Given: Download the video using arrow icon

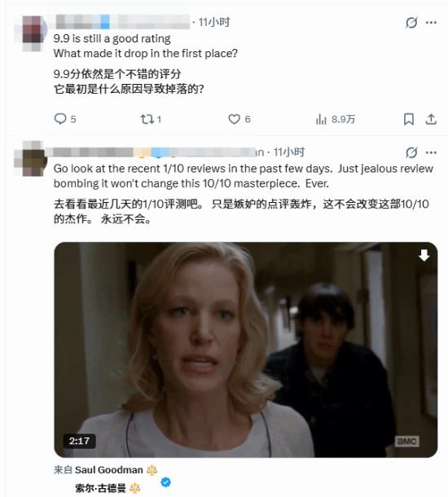Looking at the screenshot, I should (x=424, y=255).
